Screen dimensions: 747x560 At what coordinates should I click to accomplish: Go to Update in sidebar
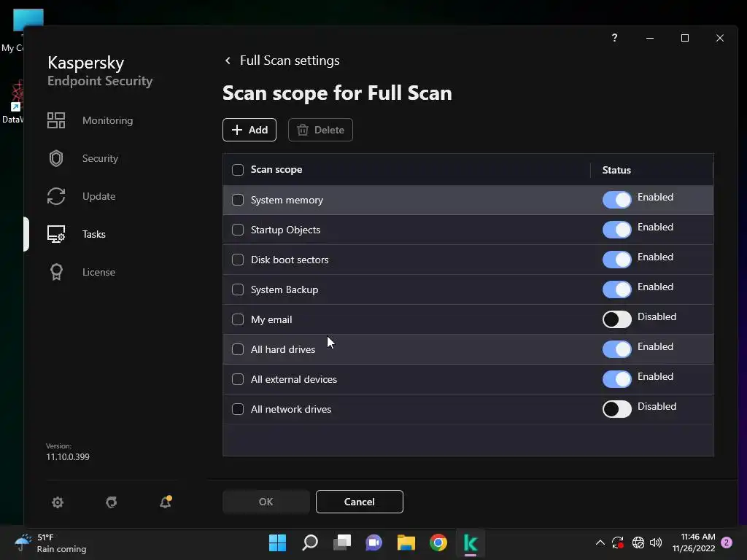tap(98, 196)
